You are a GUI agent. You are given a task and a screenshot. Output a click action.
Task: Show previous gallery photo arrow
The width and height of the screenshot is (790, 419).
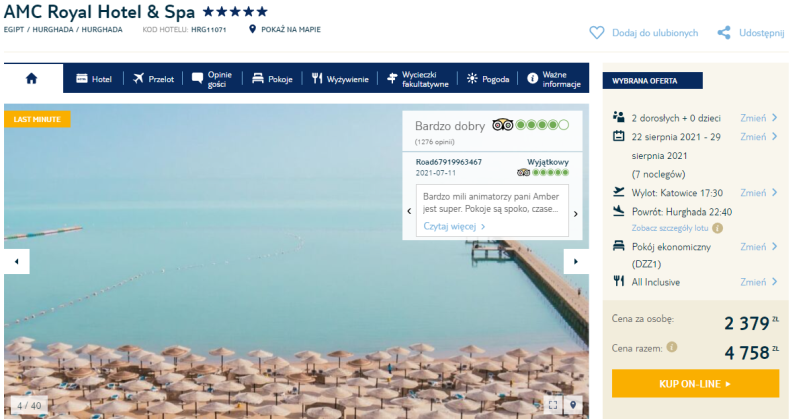17,261
